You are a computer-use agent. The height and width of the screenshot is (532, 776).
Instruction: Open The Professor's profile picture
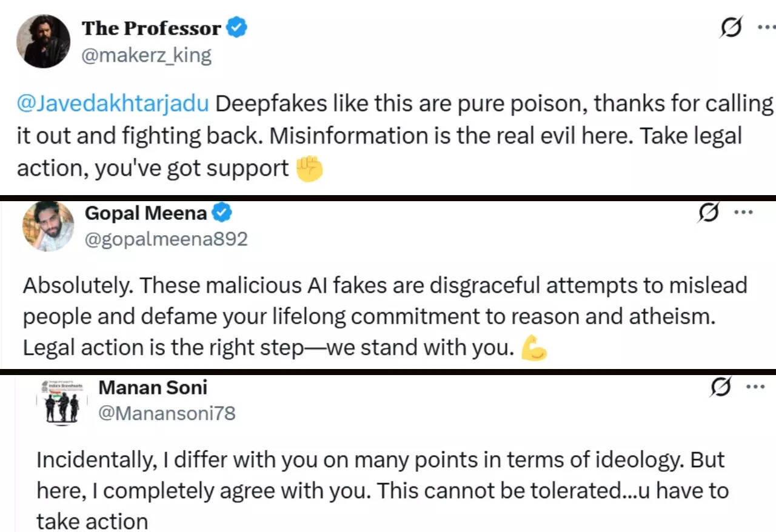[x=43, y=41]
